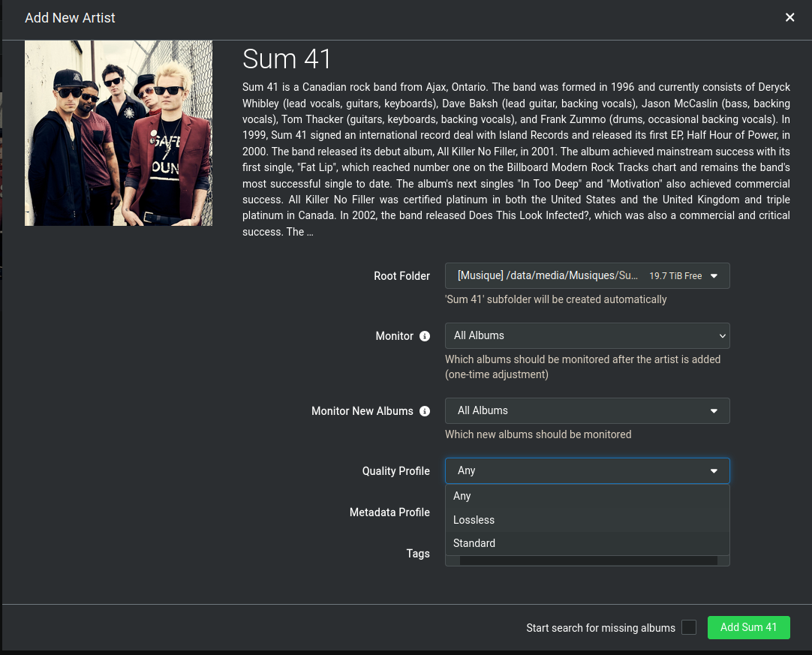Click the Quality Profile caret arrow
This screenshot has height=655, width=812.
714,471
